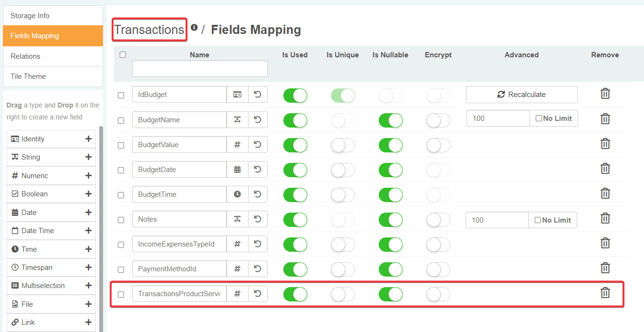The width and height of the screenshot is (644, 332).
Task: Enable Encrypt for the Notes field
Action: pyautogui.click(x=438, y=220)
